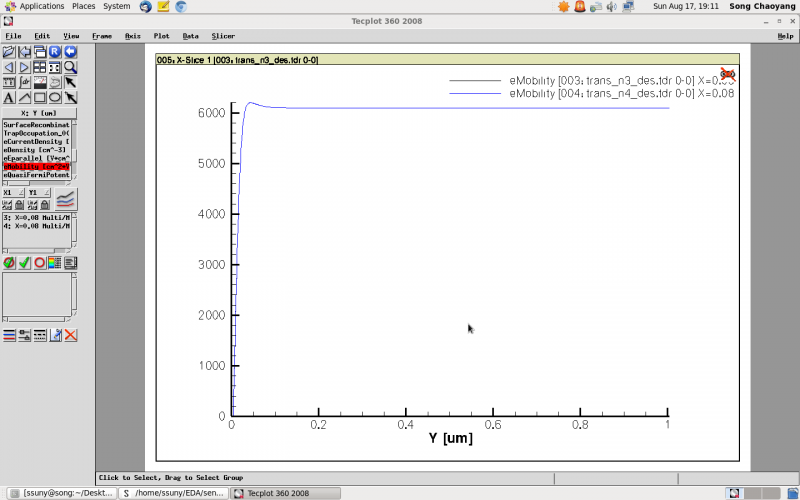800x500 pixels.
Task: Select eCurrentDensity variable entry
Action: tap(36, 142)
